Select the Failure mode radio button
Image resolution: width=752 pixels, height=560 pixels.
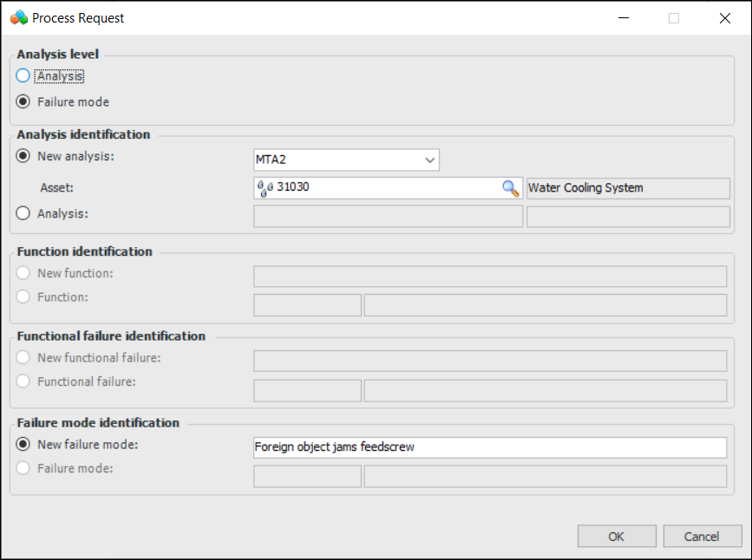click(x=23, y=101)
